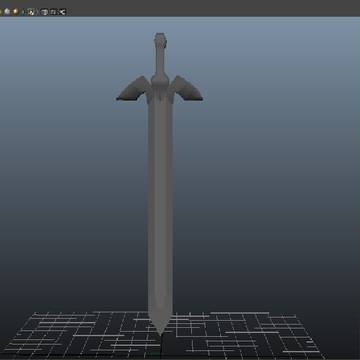This screenshot has height=360, width=360.
Task: Click the white branching joint icon at toolbar end
Action: pos(62,12)
